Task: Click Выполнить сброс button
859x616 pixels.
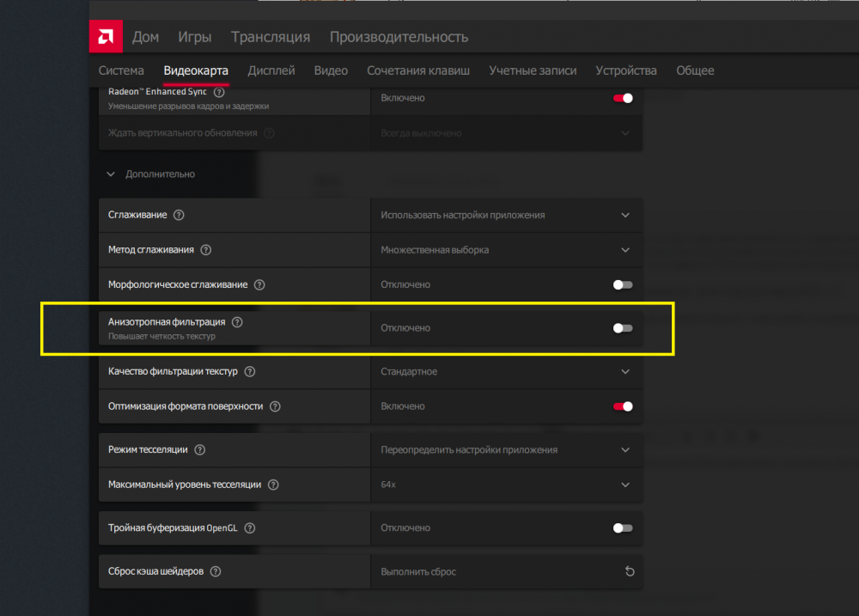Action: [418, 571]
